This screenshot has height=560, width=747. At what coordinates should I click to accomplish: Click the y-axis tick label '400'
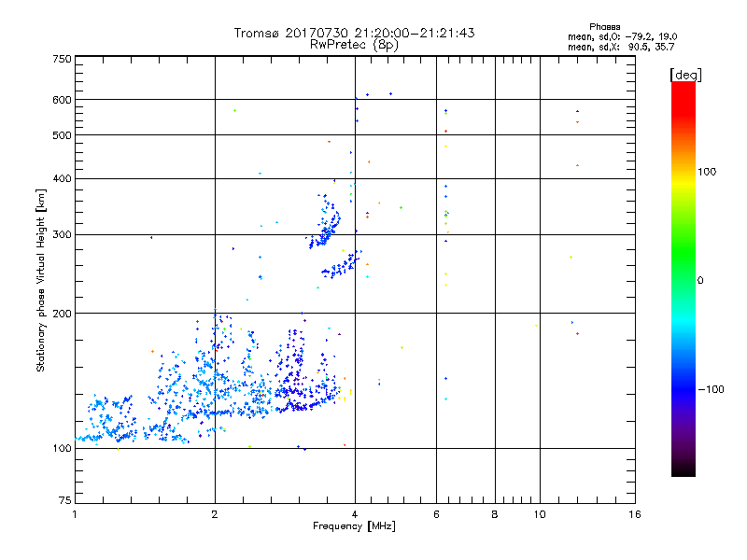click(x=62, y=178)
